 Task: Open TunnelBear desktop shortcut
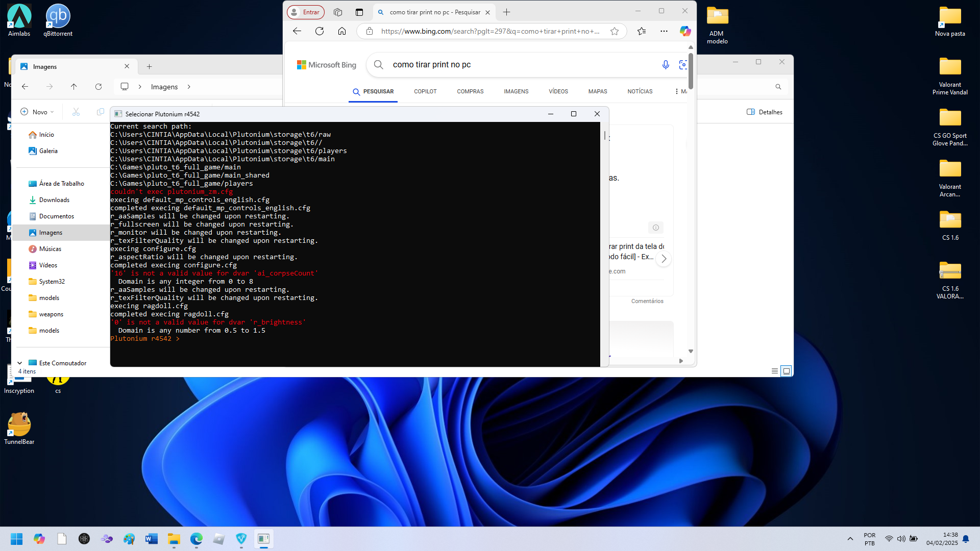(19, 429)
